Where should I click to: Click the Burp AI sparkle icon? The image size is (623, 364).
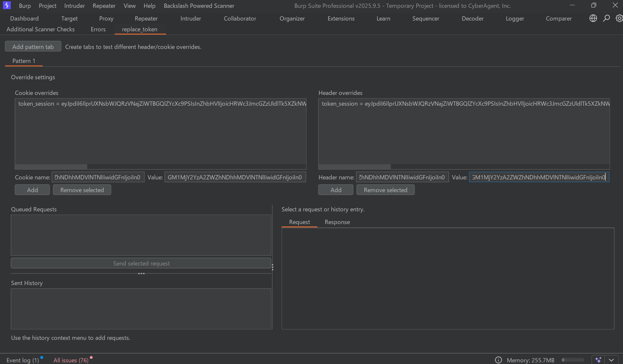click(x=598, y=360)
